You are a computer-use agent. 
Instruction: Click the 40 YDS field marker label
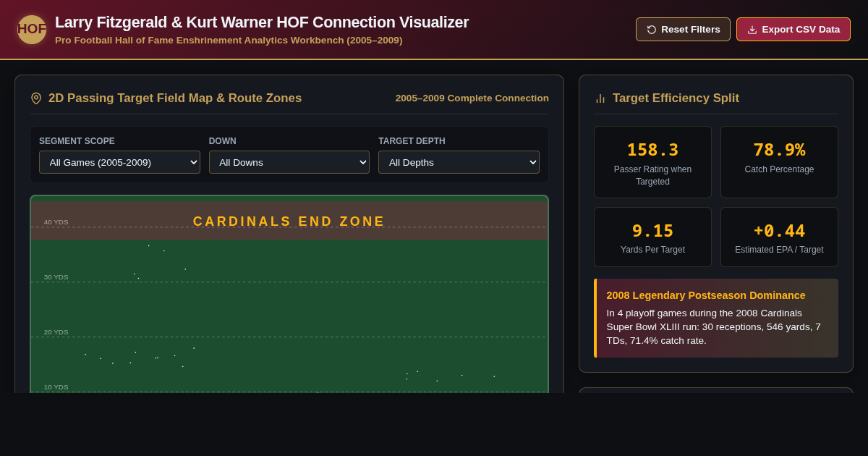point(56,222)
